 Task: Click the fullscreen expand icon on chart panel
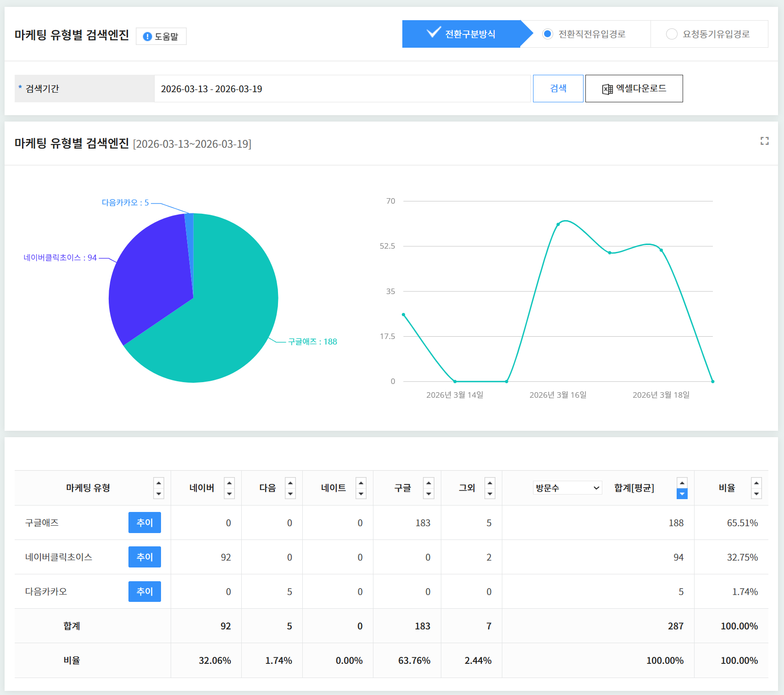(764, 141)
